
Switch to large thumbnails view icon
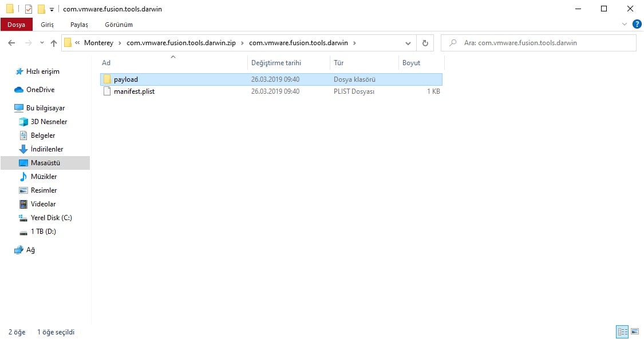tap(635, 331)
